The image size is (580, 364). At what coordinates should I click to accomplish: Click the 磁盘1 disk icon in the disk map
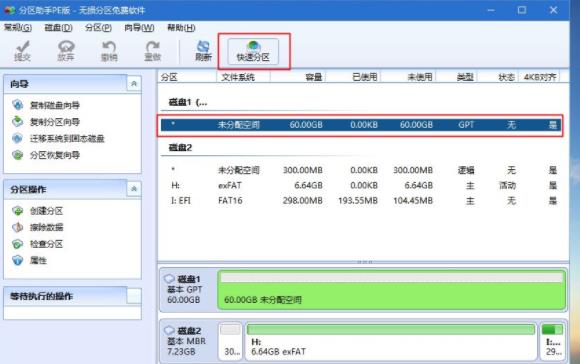pyautogui.click(x=169, y=279)
